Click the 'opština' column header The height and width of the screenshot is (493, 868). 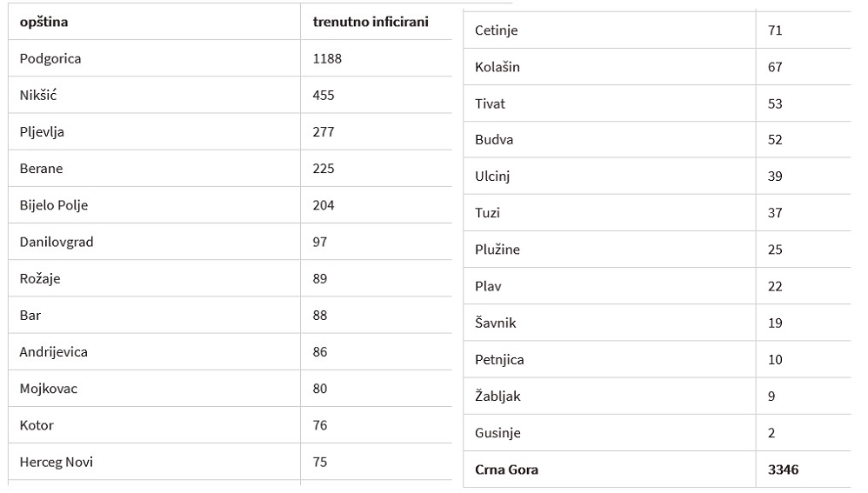[43, 22]
